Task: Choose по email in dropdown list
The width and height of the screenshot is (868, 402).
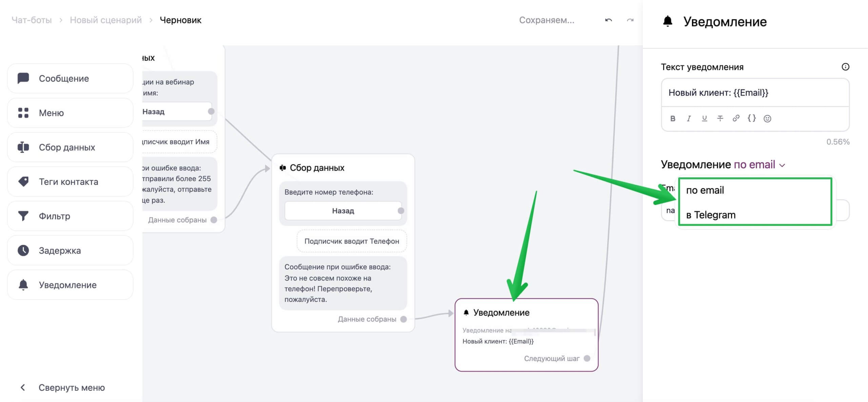Action: [755, 190]
